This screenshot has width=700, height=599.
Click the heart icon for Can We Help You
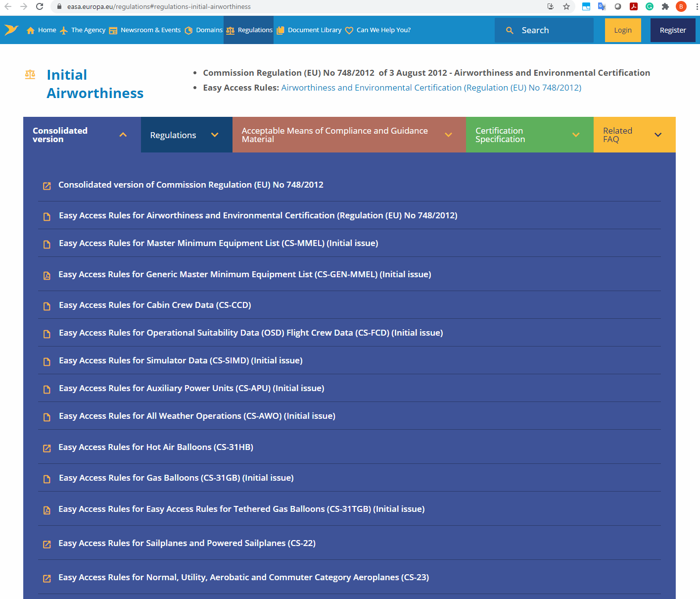(349, 31)
